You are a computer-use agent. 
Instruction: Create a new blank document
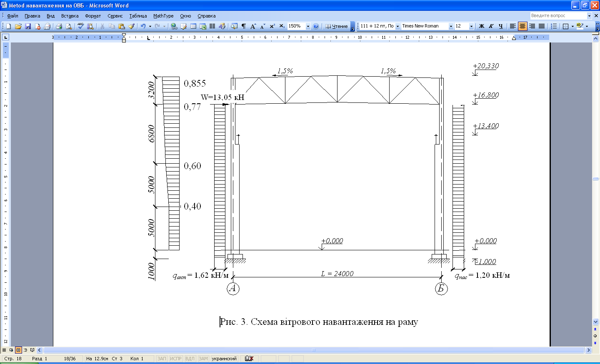(8, 26)
